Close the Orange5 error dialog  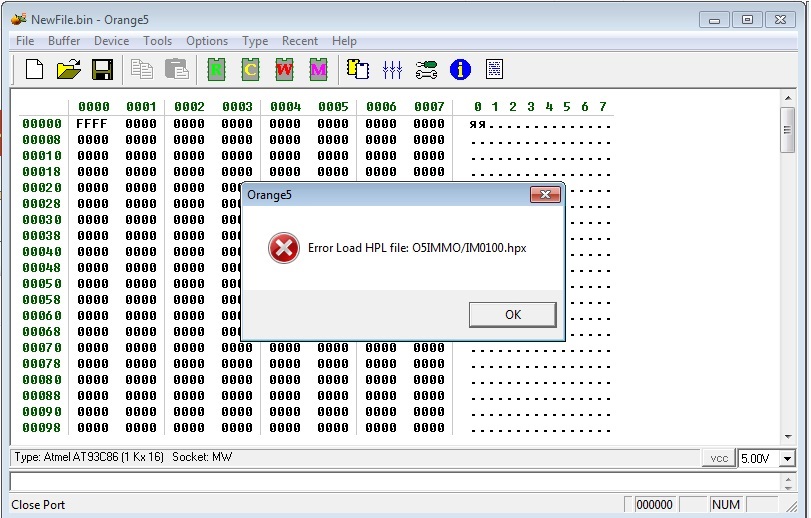tap(545, 194)
